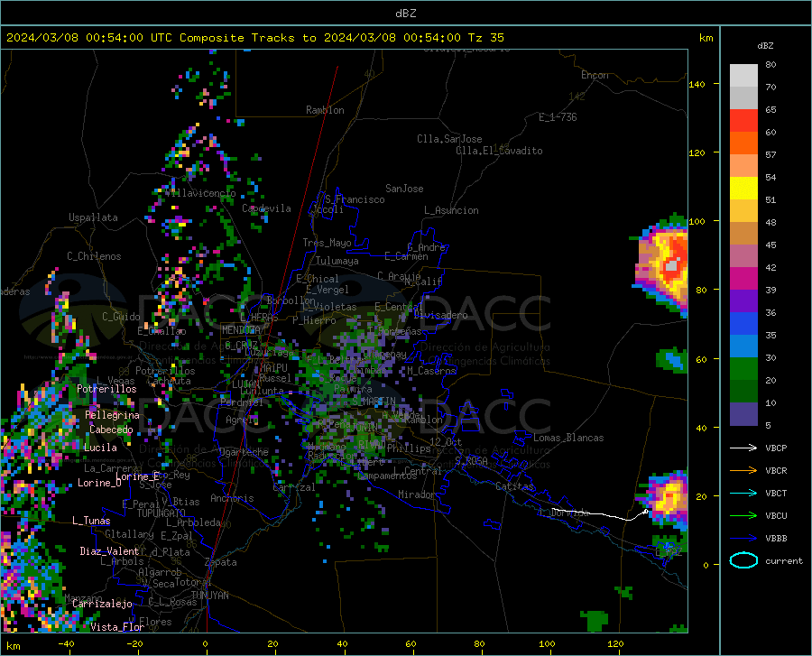Select the 30 dBZ green color swatch
Viewport: 812px width, 656px height.
click(743, 369)
